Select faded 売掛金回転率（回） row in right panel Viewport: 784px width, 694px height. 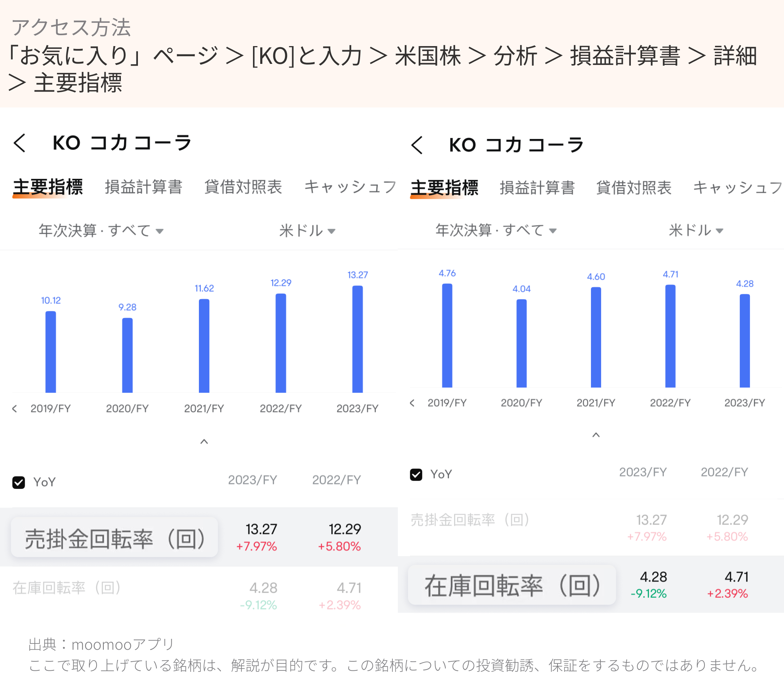(591, 527)
